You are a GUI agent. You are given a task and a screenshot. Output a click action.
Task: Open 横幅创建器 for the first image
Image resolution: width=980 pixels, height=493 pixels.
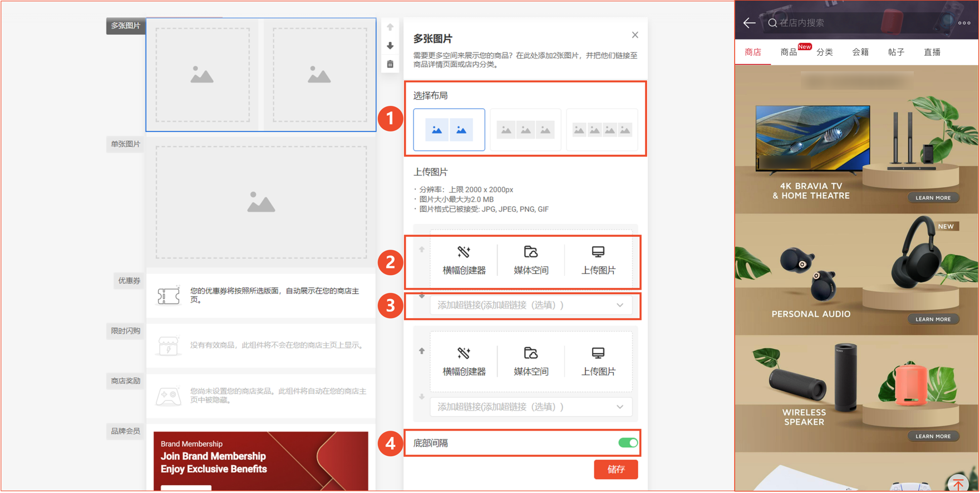tap(464, 261)
